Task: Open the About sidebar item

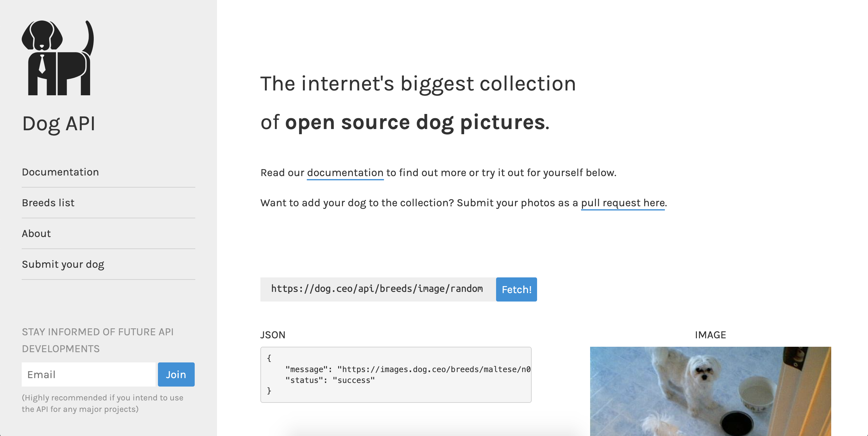Action: (36, 233)
